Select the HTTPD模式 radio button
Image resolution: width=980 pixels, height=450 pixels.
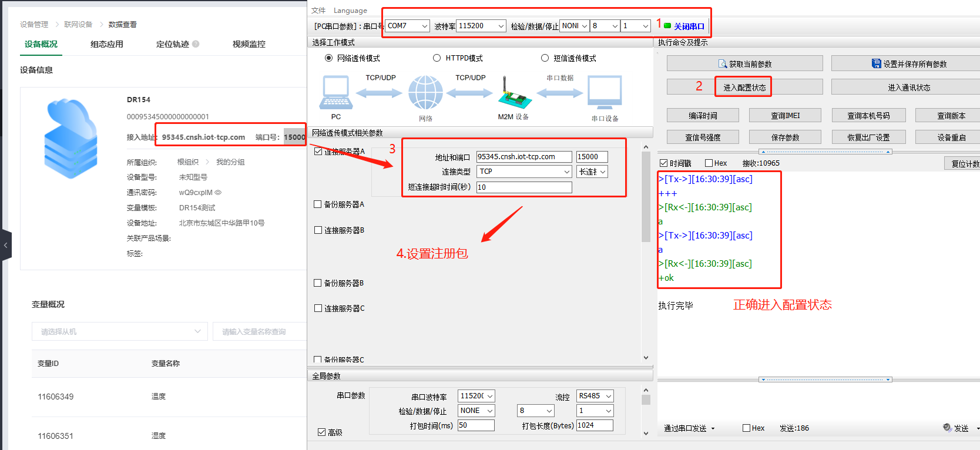point(437,58)
